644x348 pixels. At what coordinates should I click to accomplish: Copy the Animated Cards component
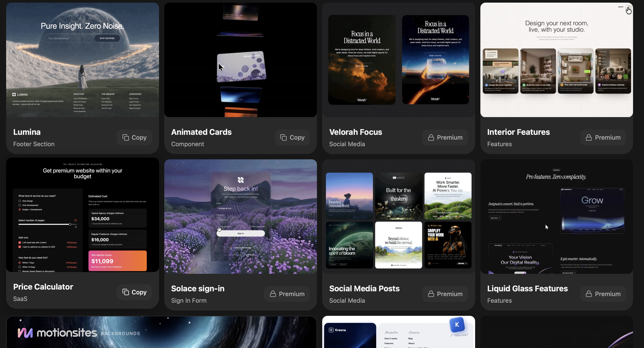click(292, 137)
